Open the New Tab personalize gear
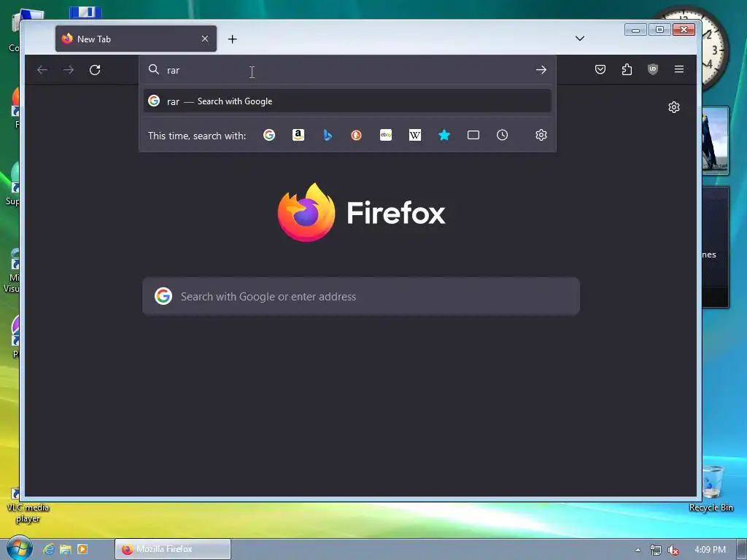747x560 pixels. 673,107
